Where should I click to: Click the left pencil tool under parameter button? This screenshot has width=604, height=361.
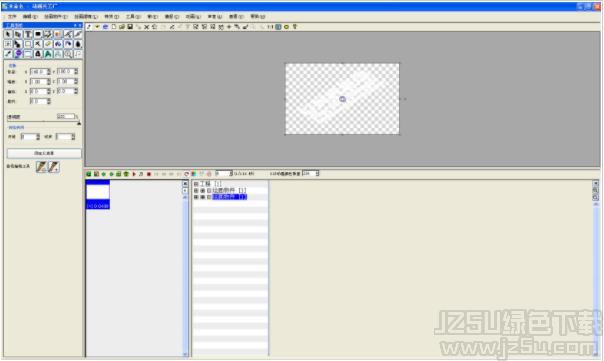(x=41, y=167)
